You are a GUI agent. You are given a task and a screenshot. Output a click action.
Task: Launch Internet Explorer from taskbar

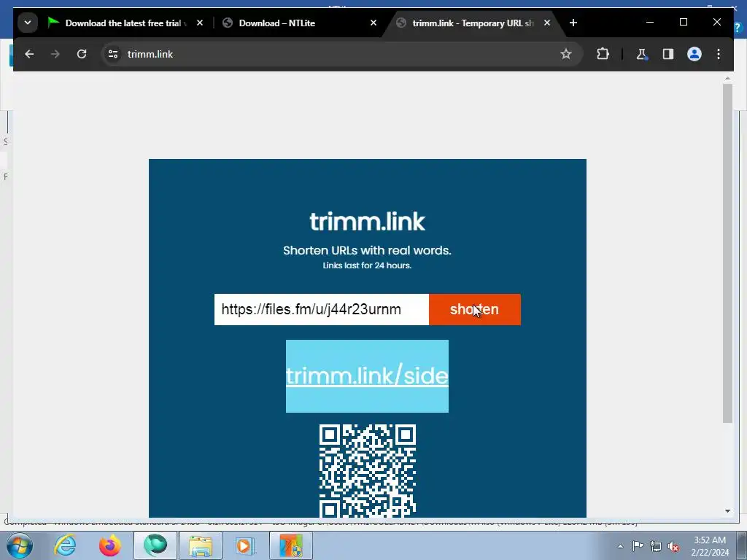click(x=65, y=545)
